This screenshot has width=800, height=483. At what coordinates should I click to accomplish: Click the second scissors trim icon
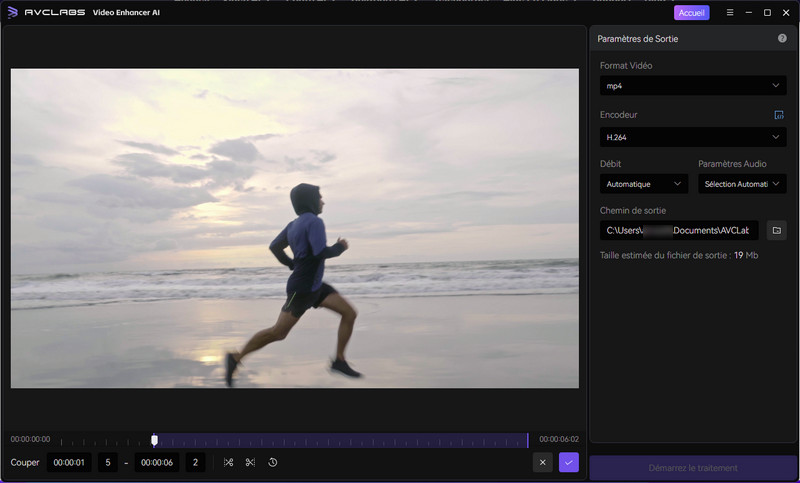click(x=250, y=463)
